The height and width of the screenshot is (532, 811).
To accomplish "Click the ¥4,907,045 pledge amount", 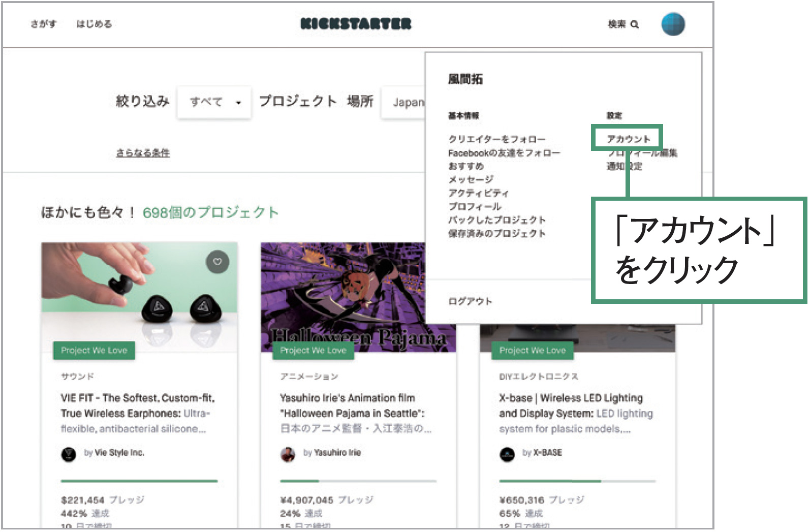I will point(306,500).
